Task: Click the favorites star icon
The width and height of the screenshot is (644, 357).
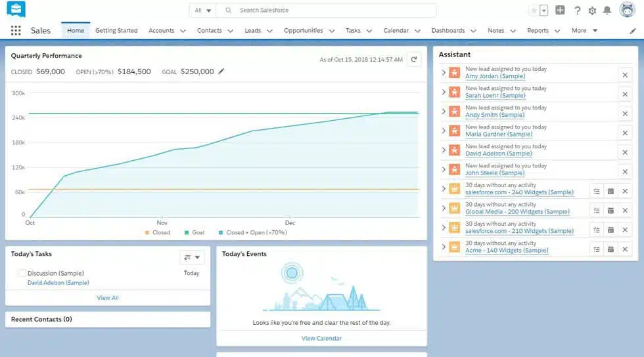Action: click(x=534, y=10)
